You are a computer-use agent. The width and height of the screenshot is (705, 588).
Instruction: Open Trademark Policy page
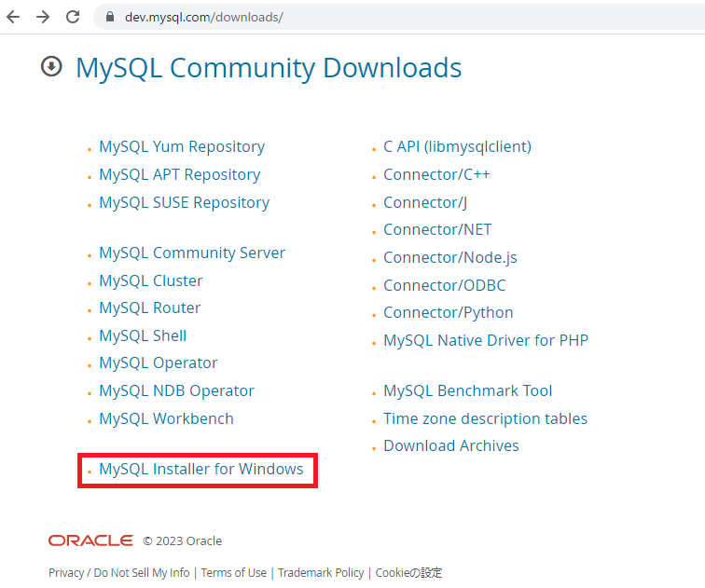tap(321, 573)
